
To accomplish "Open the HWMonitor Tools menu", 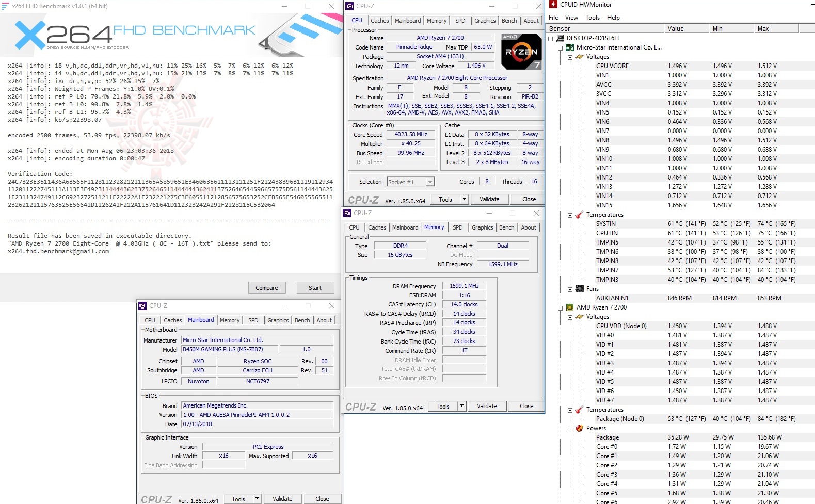I will point(593,18).
